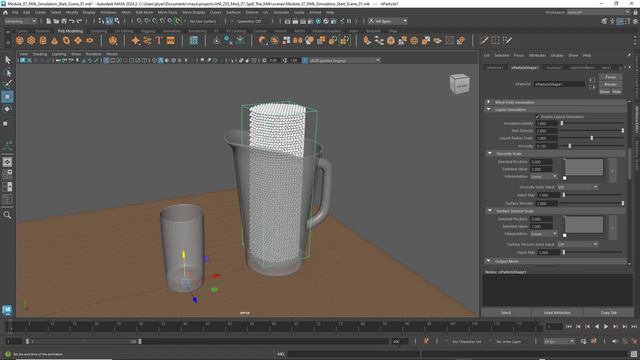Image resolution: width=640 pixels, height=360 pixels.
Task: Open the viewport Lighting menu
Action: tap(59, 54)
